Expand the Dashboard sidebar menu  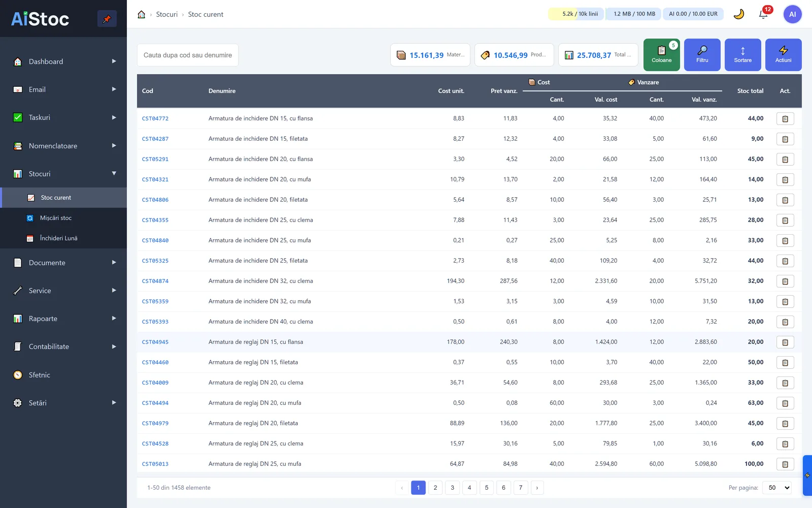63,61
